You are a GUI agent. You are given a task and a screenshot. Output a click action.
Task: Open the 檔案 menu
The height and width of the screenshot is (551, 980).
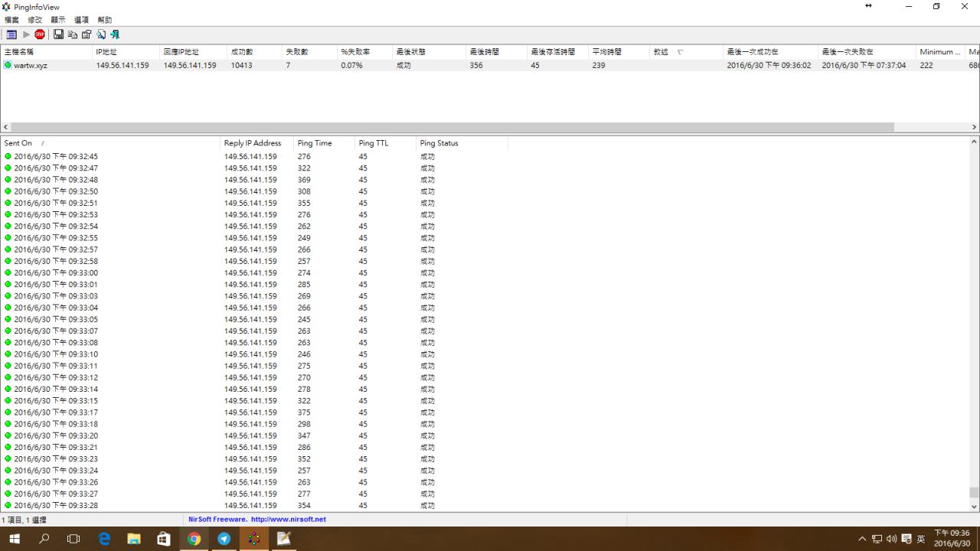11,20
